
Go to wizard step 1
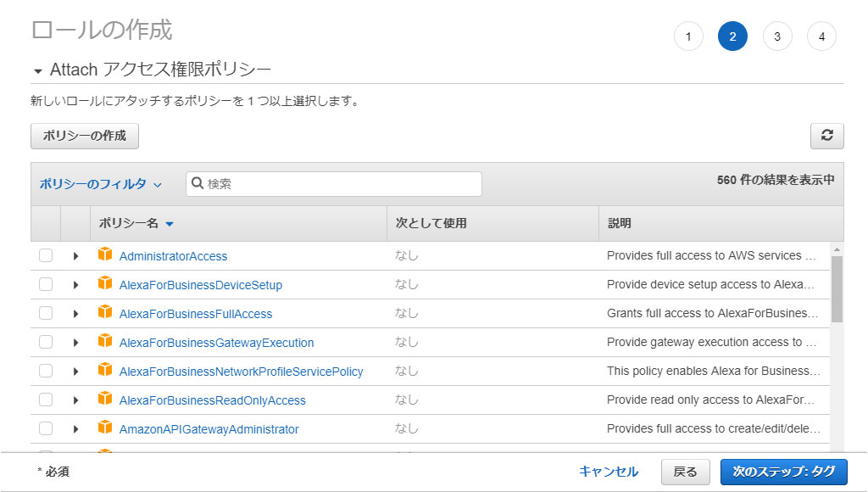pos(688,36)
